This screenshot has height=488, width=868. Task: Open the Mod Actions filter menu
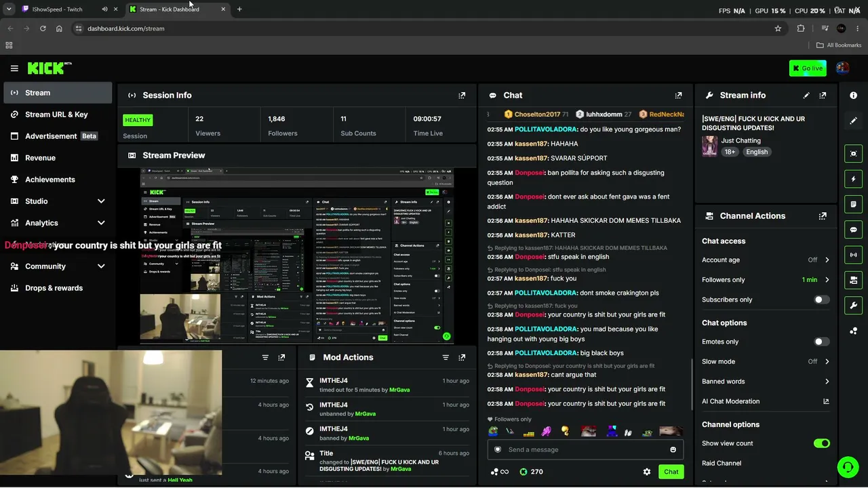446,357
